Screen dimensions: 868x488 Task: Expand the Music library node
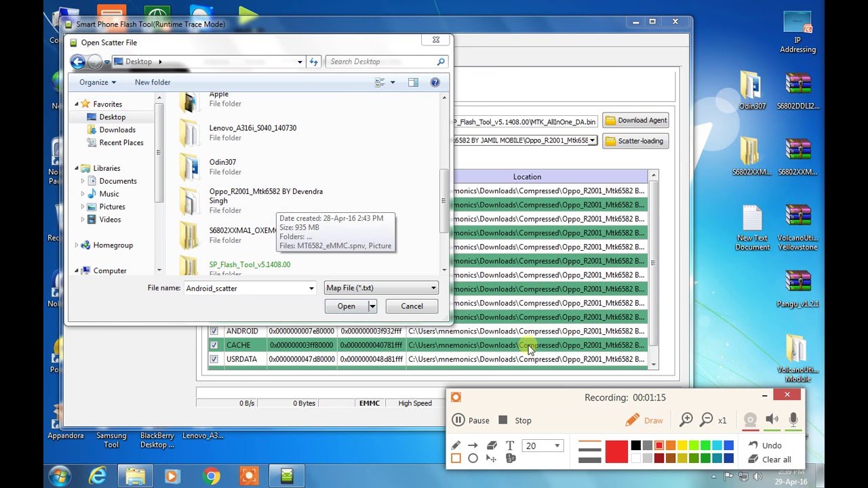(x=83, y=194)
